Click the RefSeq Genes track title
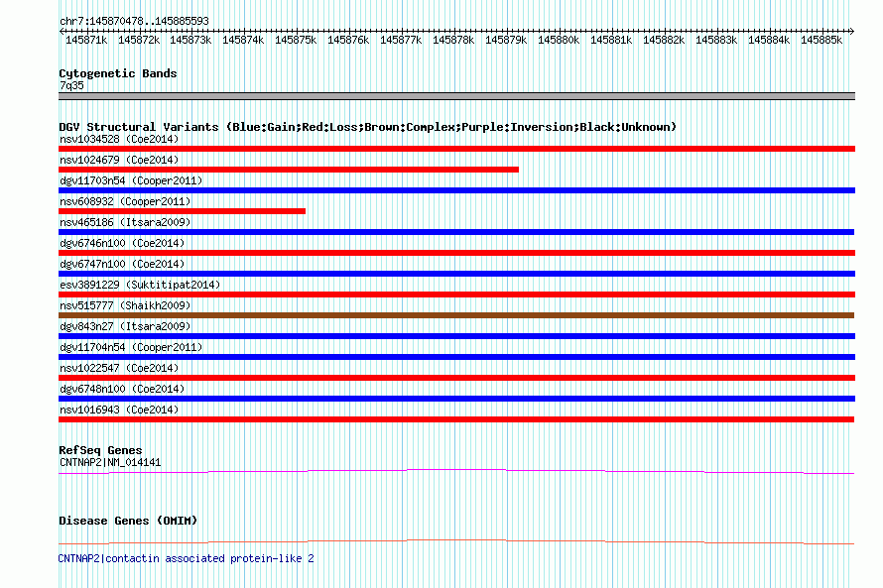The width and height of the screenshot is (883, 588). (100, 450)
